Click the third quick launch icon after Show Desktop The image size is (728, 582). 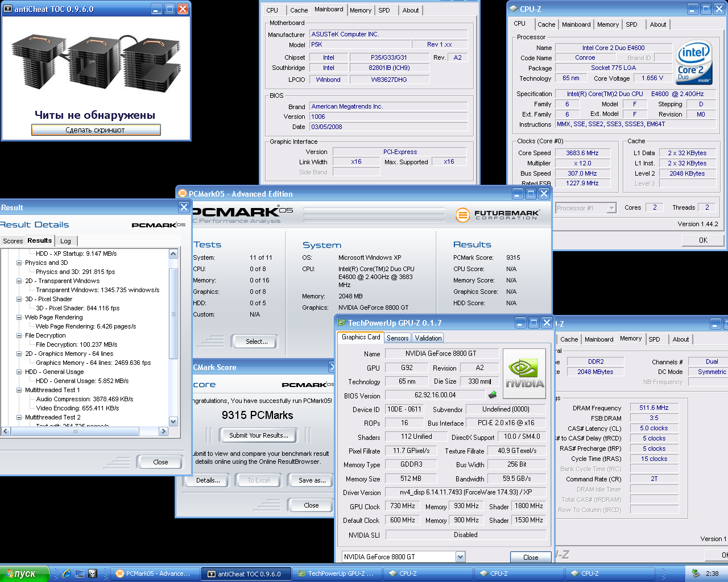tap(93, 573)
